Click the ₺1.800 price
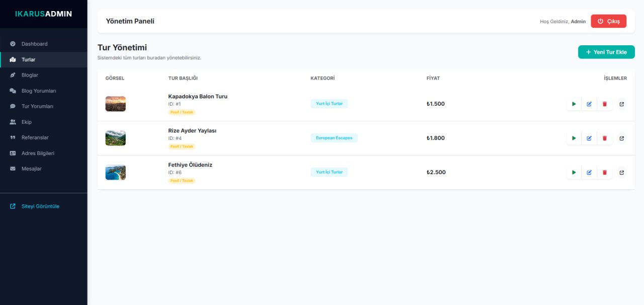644x305 pixels. coord(436,138)
